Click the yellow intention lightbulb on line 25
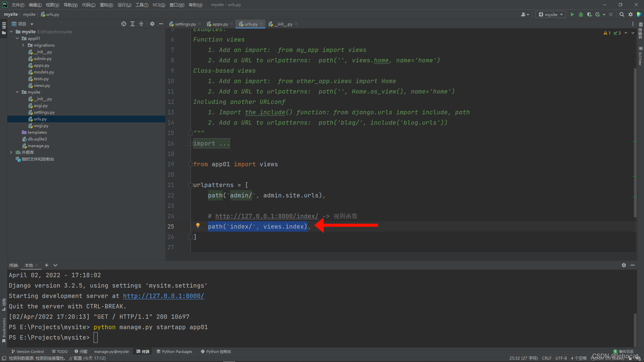This screenshot has height=362, width=644. point(198,226)
